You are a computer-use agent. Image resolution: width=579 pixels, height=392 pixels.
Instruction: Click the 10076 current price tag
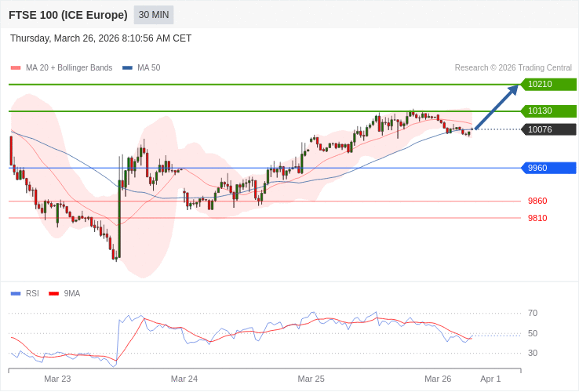point(548,129)
